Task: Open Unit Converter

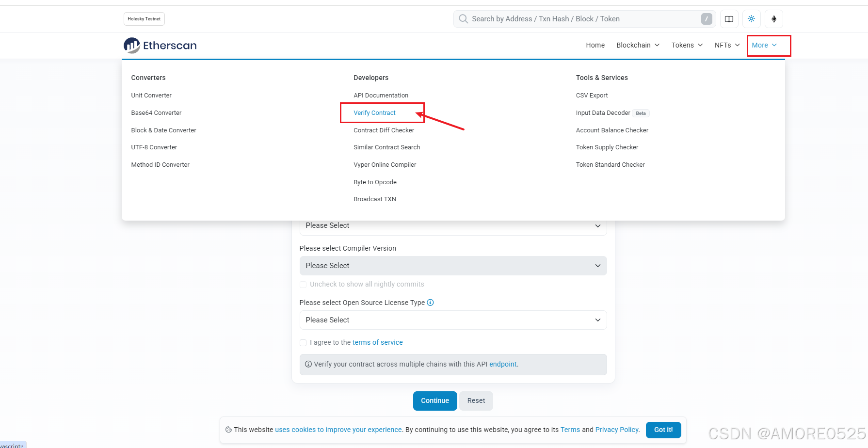Action: (151, 96)
